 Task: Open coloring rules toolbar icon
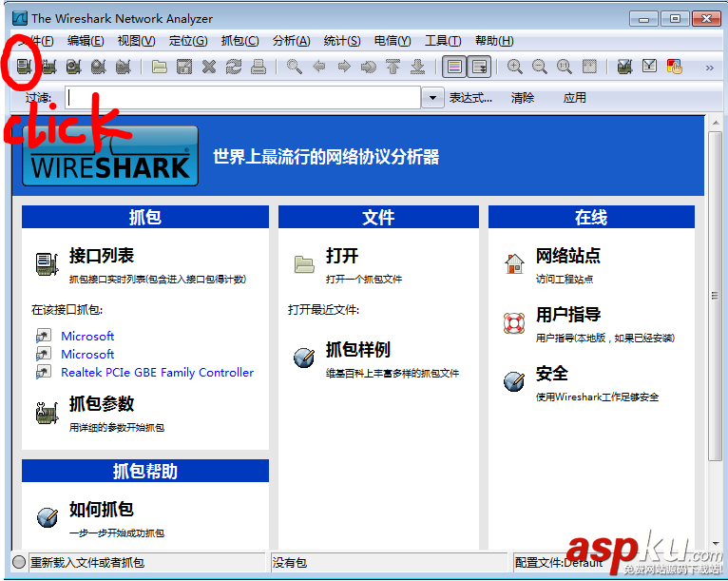click(674, 67)
